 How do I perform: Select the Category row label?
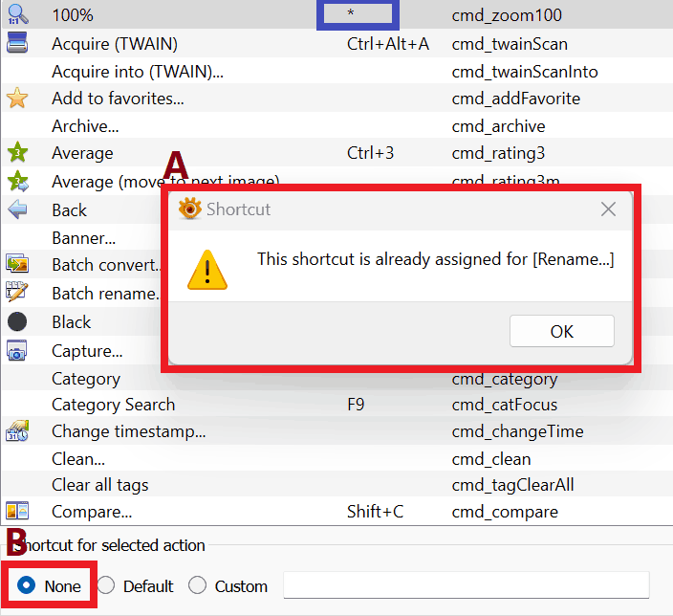click(86, 379)
